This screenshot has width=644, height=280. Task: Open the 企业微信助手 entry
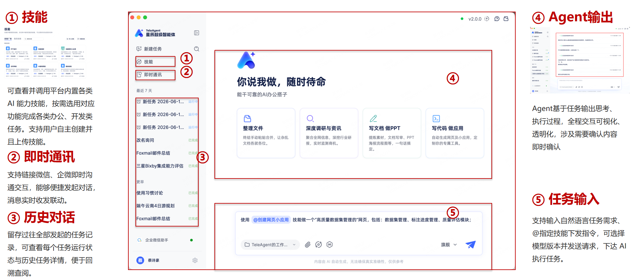pos(156,240)
